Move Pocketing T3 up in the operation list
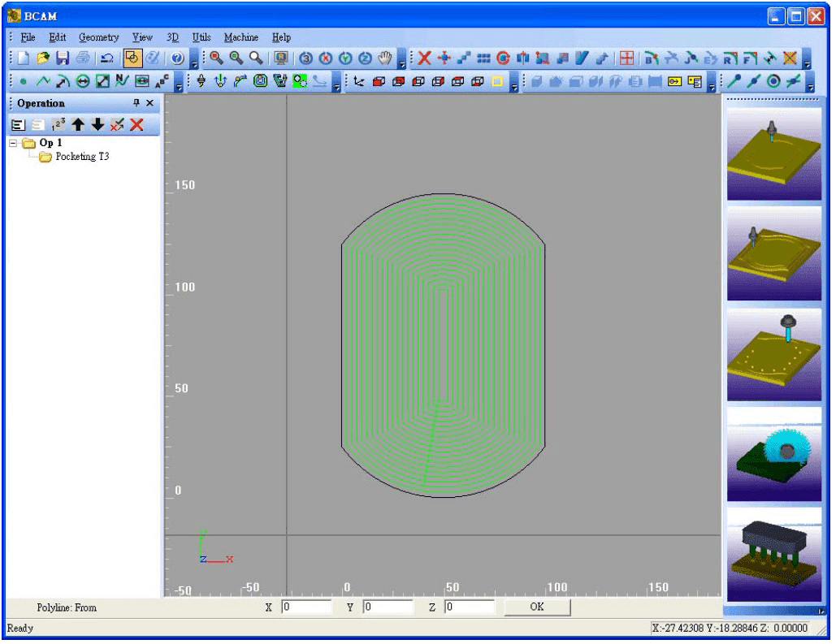 [x=79, y=124]
